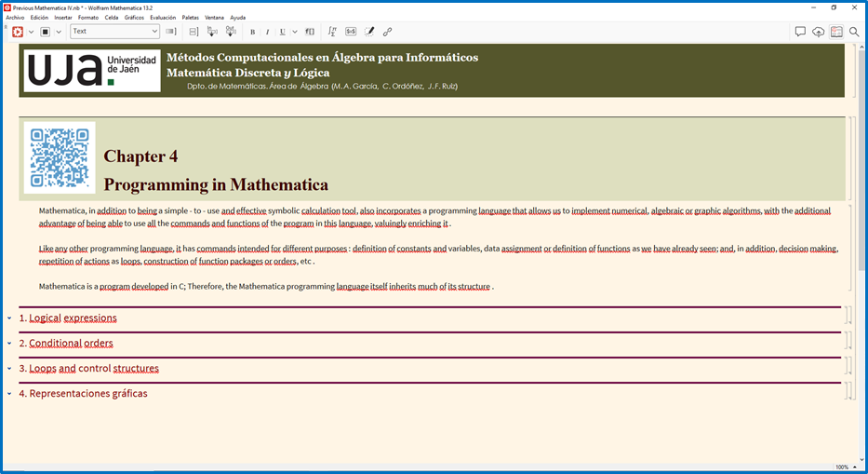Click the Mathematica app icon in title bar
The height and width of the screenshot is (474, 868).
[7, 7]
